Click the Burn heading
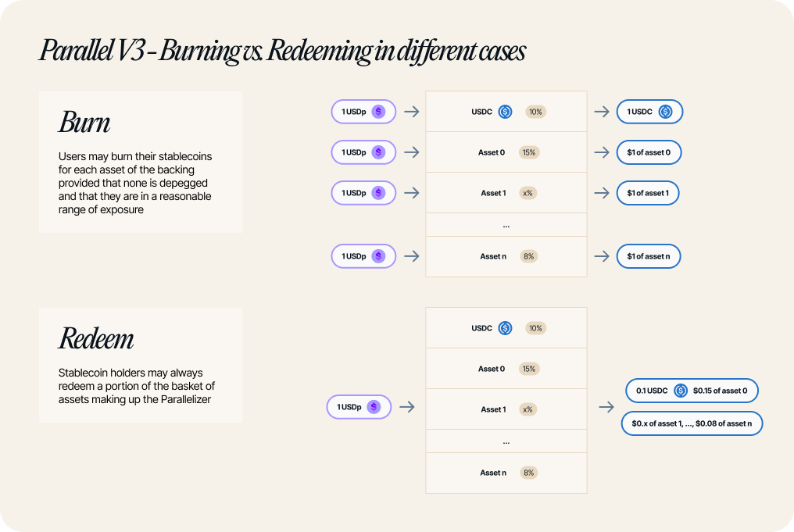Screen dimensions: 794x532 tap(84, 123)
